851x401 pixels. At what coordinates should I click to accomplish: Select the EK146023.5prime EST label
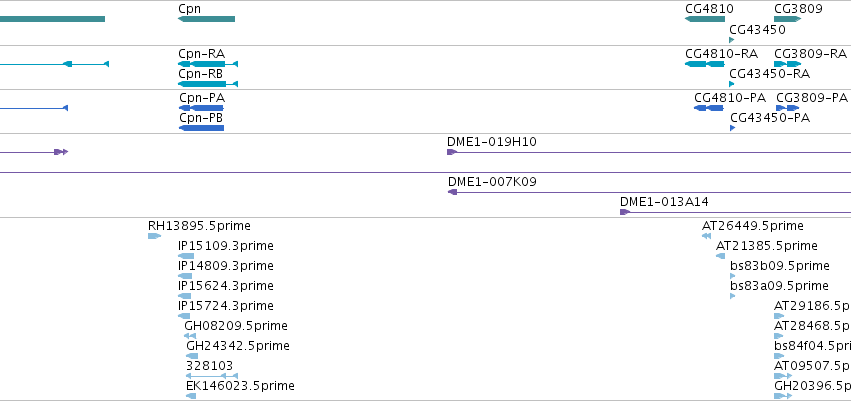click(240, 385)
